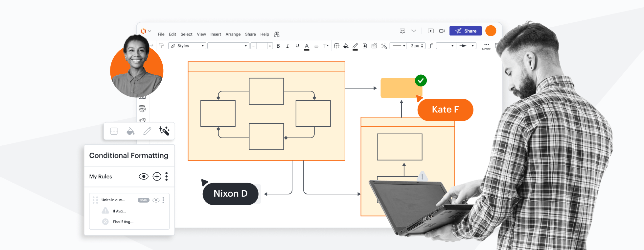Add a new rule with plus icon
This screenshot has height=250, width=644.
157,177
